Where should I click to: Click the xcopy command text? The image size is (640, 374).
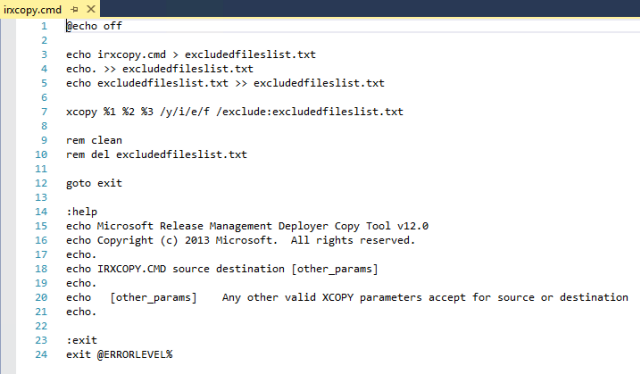tap(235, 112)
